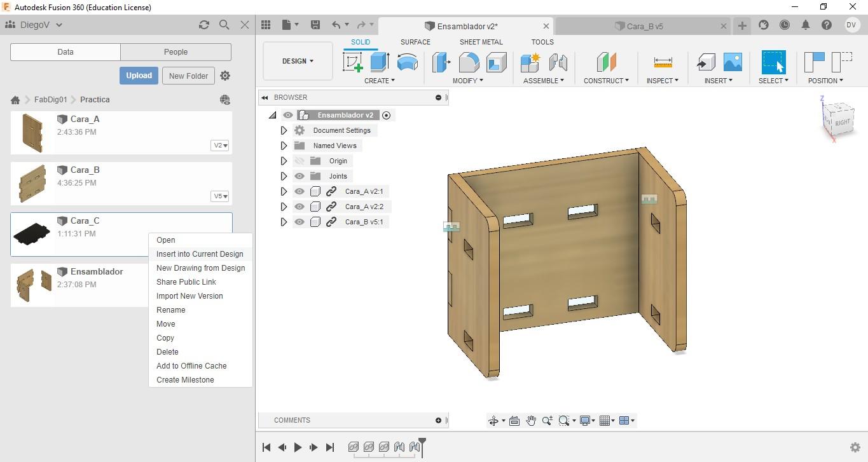Choose the Revolve tool icon
This screenshot has height=462, width=868.
pos(407,62)
